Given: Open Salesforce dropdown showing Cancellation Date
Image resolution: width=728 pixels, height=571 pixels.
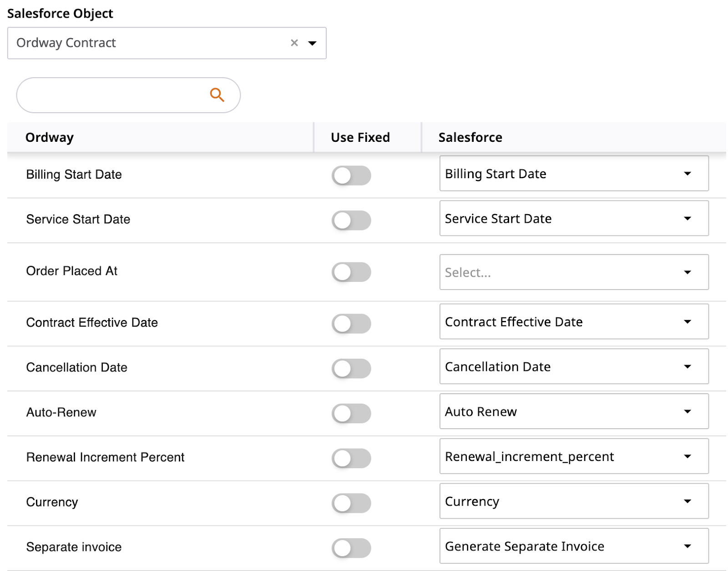Looking at the screenshot, I should click(574, 366).
